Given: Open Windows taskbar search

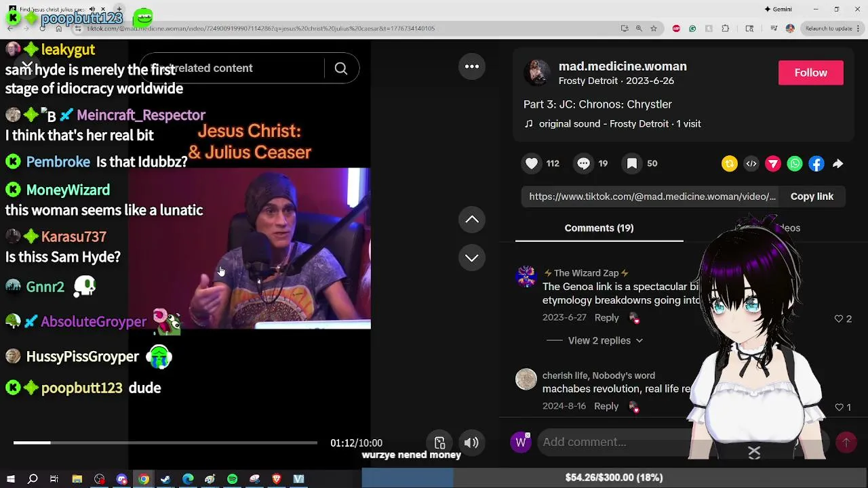Looking at the screenshot, I should tap(33, 479).
